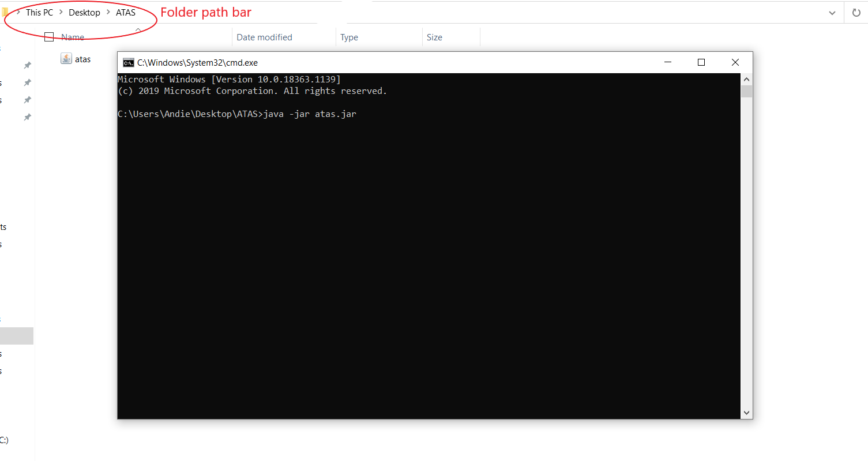Select ATAS in the breadcrumb path
Image resolution: width=868 pixels, height=461 pixels.
tap(126, 12)
